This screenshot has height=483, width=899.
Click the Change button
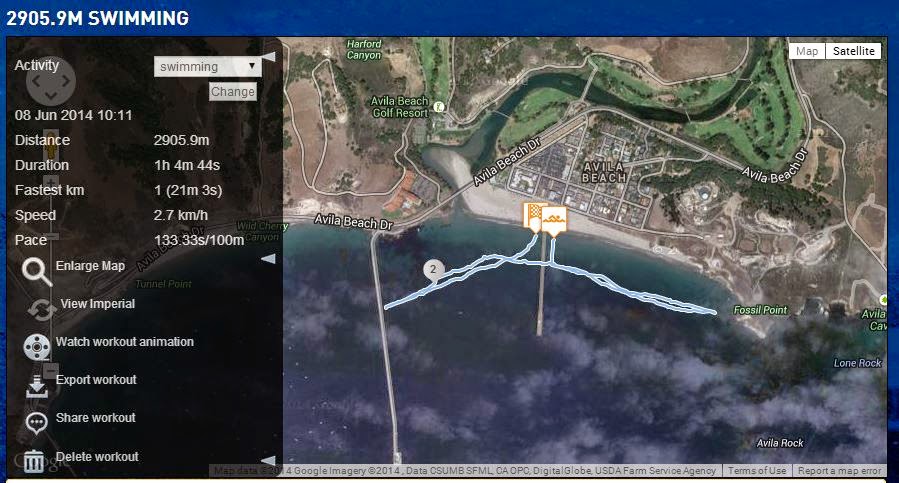pyautogui.click(x=232, y=92)
